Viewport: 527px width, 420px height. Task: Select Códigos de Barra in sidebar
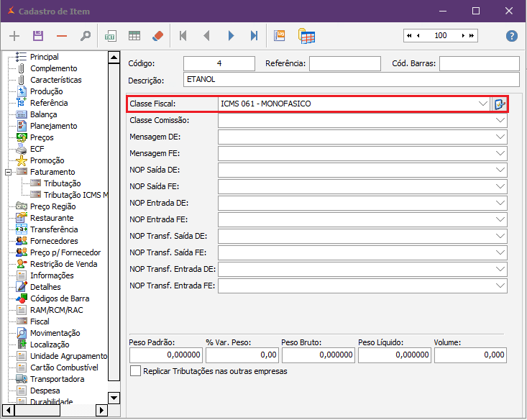click(x=60, y=298)
